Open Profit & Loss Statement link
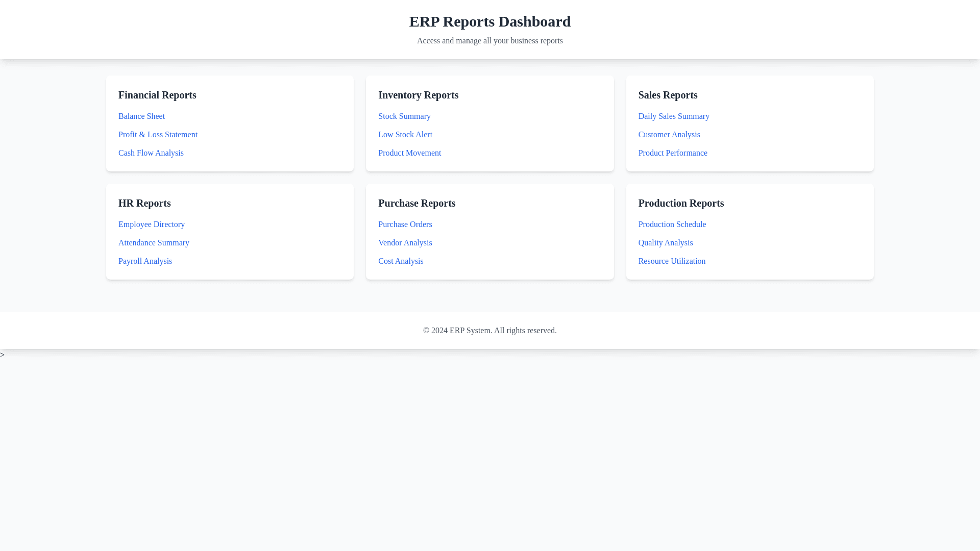 click(x=158, y=135)
